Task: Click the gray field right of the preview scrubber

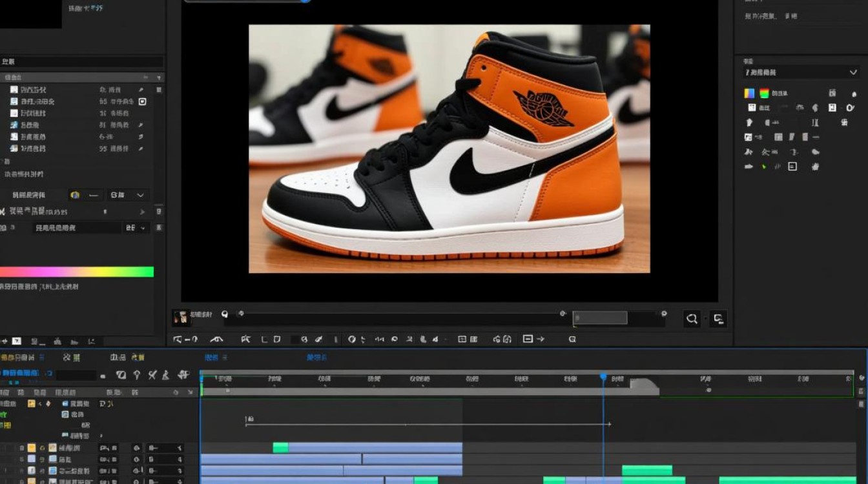Action: (600, 318)
